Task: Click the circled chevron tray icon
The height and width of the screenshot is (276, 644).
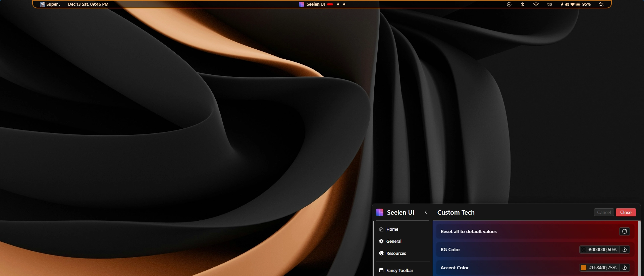Action: 509,4
